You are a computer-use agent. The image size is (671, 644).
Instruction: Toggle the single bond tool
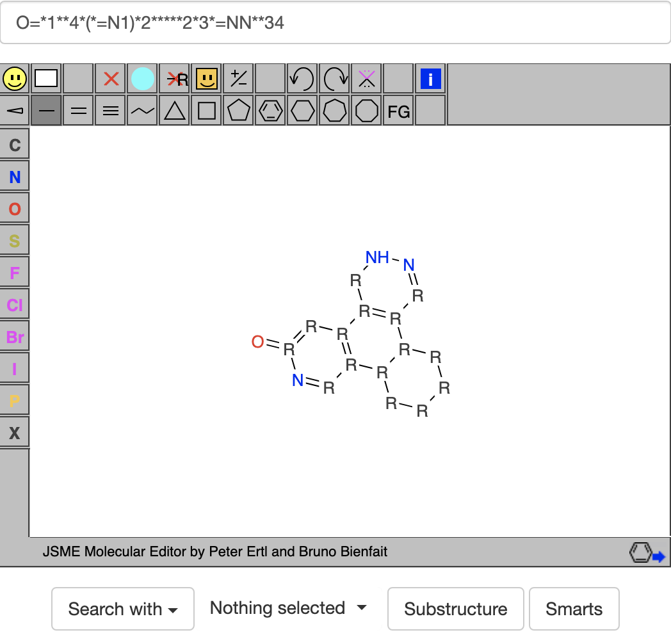[x=47, y=111]
